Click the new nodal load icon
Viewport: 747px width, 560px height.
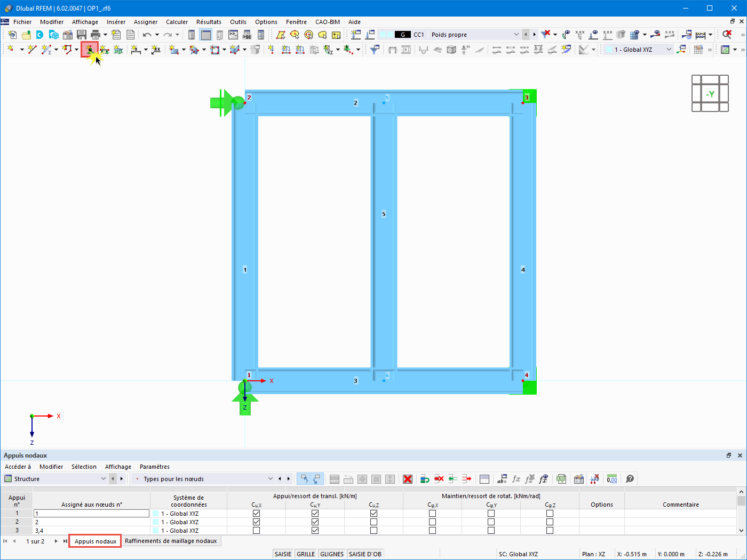[x=271, y=50]
